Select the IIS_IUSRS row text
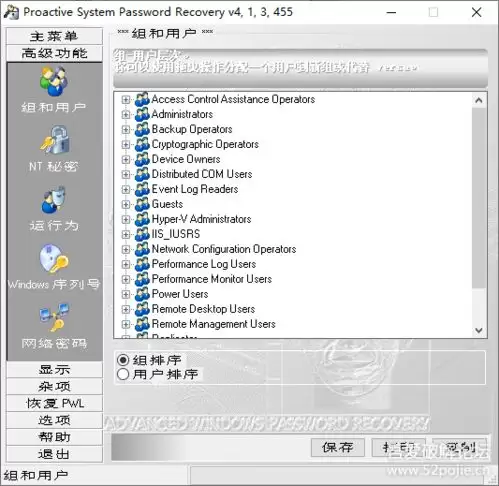This screenshot has height=486, width=499. 176,234
